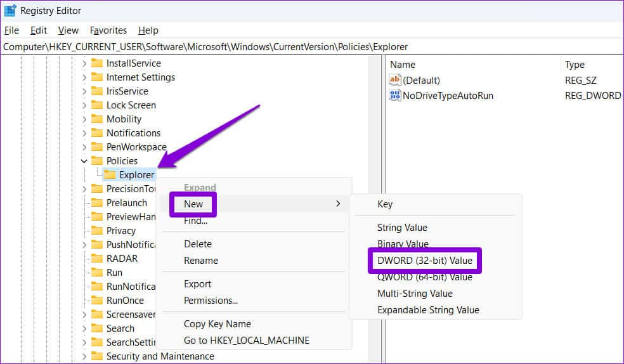This screenshot has width=624, height=364.
Task: Click the Internet Settings folder icon
Action: pos(96,77)
